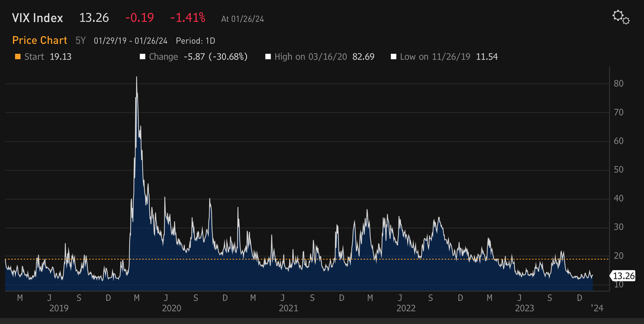Viewport: 644px width, 324px height.
Task: Click the March 2020 spike peak
Action: pos(136,77)
